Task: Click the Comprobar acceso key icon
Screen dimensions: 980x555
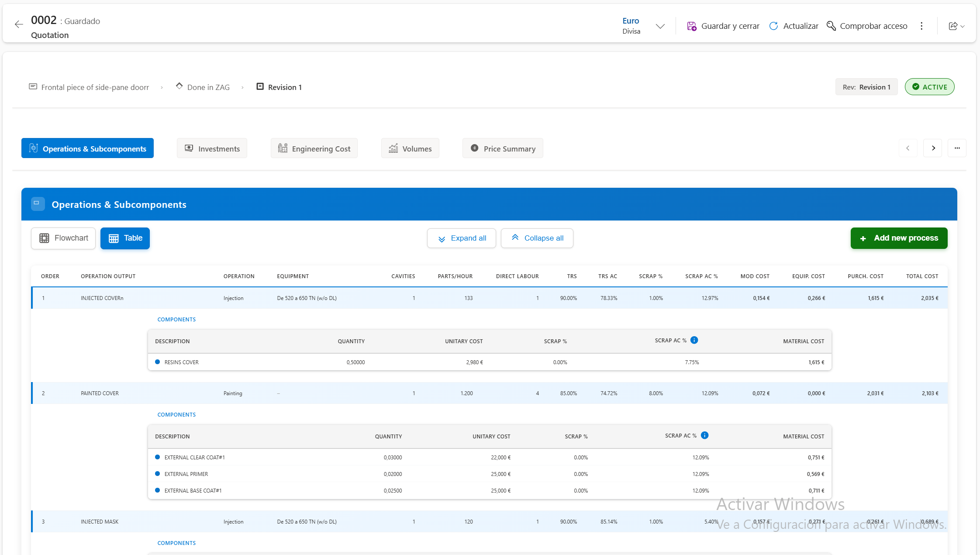Action: pyautogui.click(x=831, y=26)
